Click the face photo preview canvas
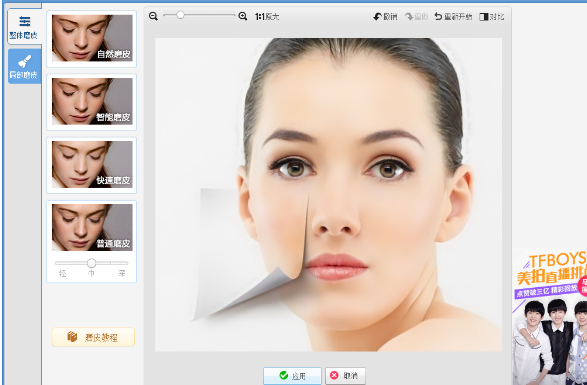Viewport: 587px width, 385px height. (x=328, y=195)
